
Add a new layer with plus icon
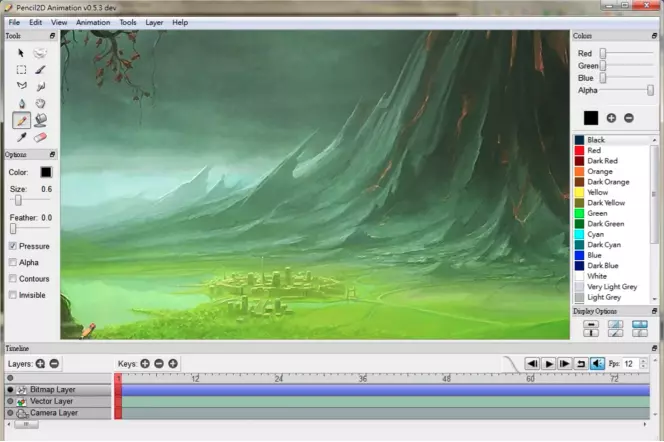coord(40,364)
